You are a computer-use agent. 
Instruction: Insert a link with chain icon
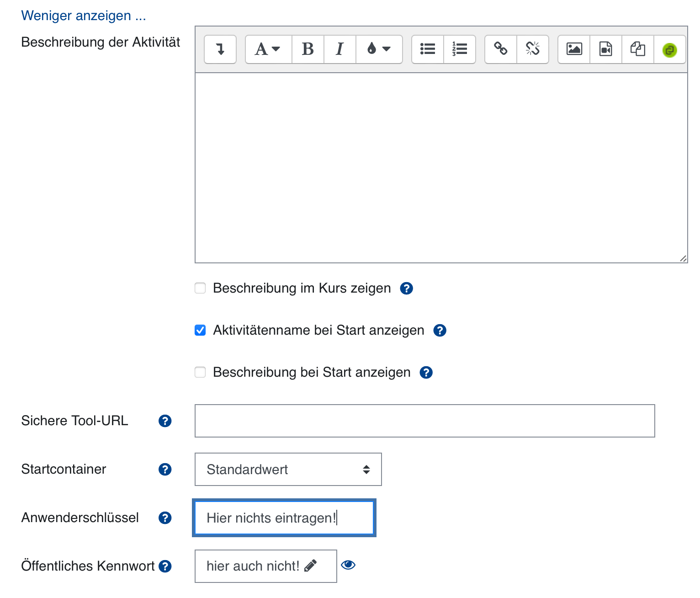click(501, 49)
